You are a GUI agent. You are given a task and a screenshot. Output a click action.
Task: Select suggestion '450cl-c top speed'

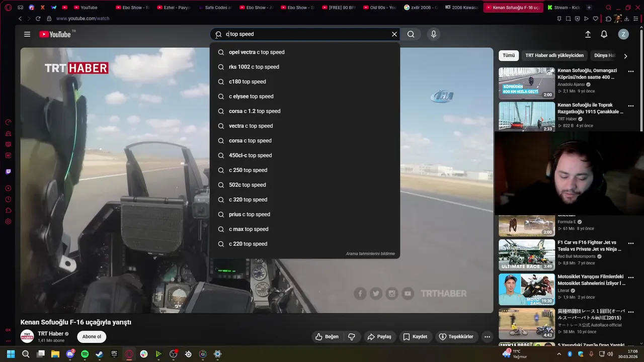click(305, 155)
